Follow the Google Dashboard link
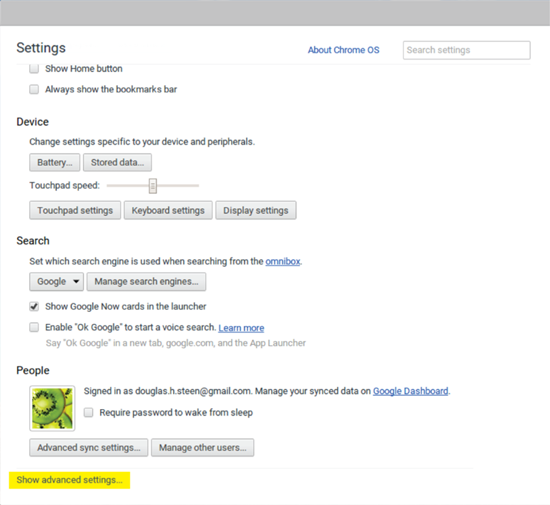This screenshot has height=505, width=550. pos(410,391)
